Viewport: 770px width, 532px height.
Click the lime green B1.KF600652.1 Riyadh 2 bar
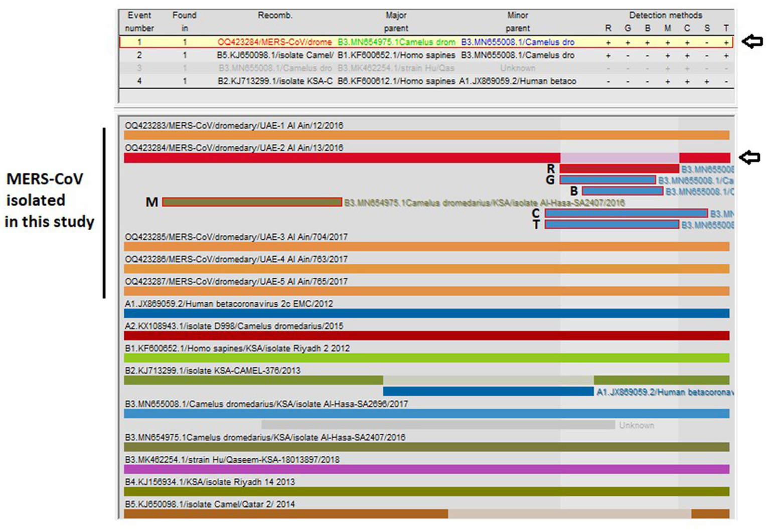tap(426, 358)
